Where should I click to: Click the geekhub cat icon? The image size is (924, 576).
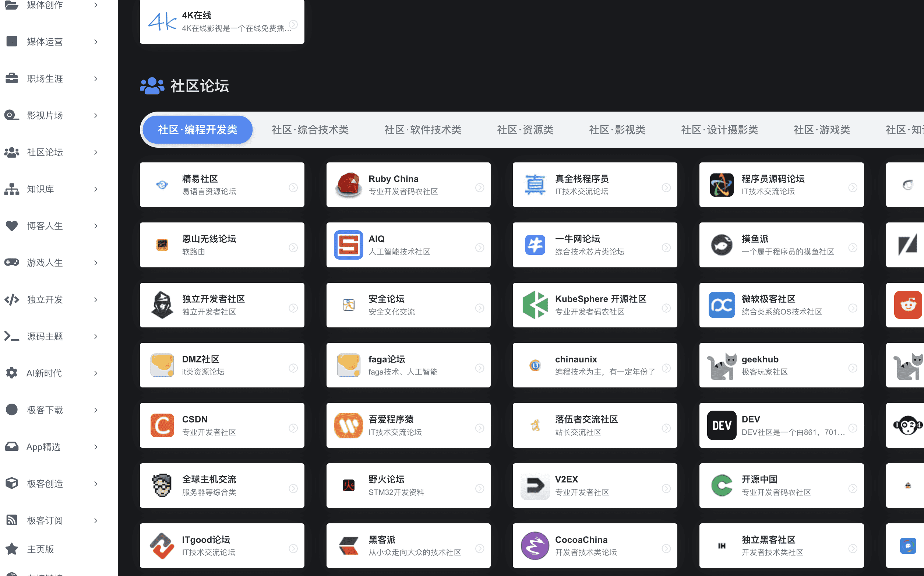click(x=721, y=365)
